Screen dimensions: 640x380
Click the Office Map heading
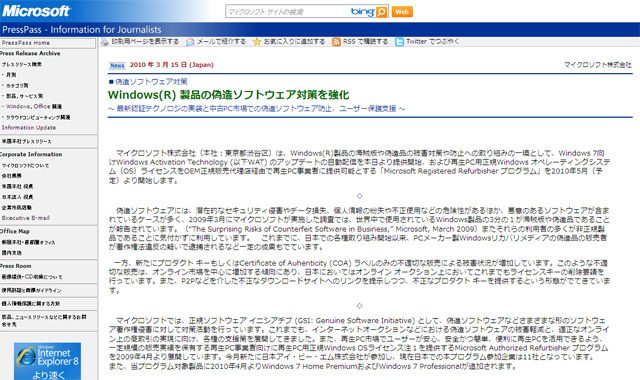[x=15, y=231]
